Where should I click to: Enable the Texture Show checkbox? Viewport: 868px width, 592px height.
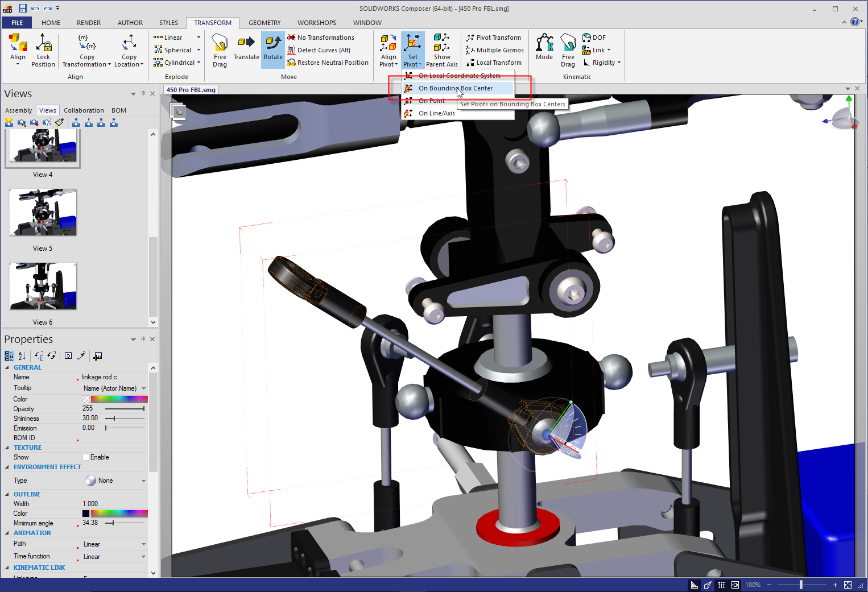(86, 457)
